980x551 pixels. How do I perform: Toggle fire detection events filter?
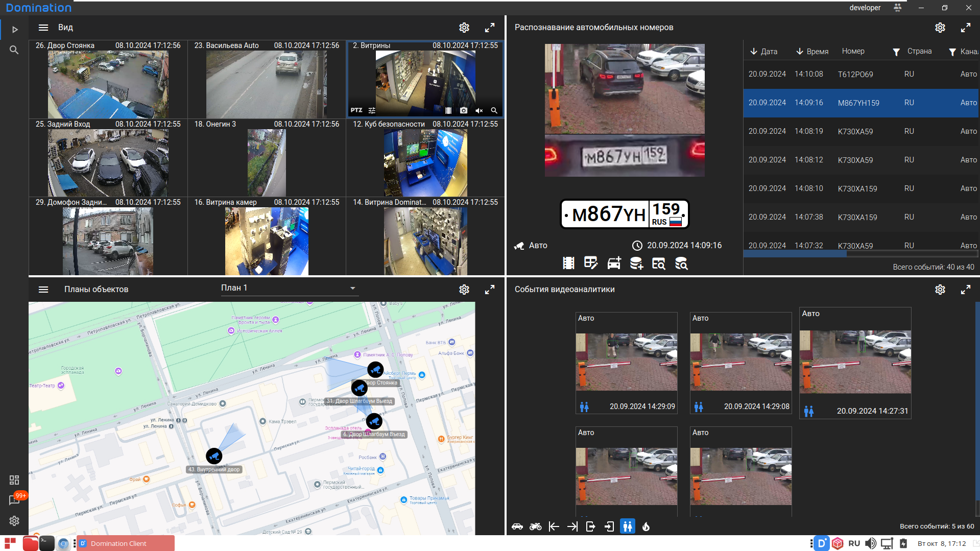coord(646,526)
